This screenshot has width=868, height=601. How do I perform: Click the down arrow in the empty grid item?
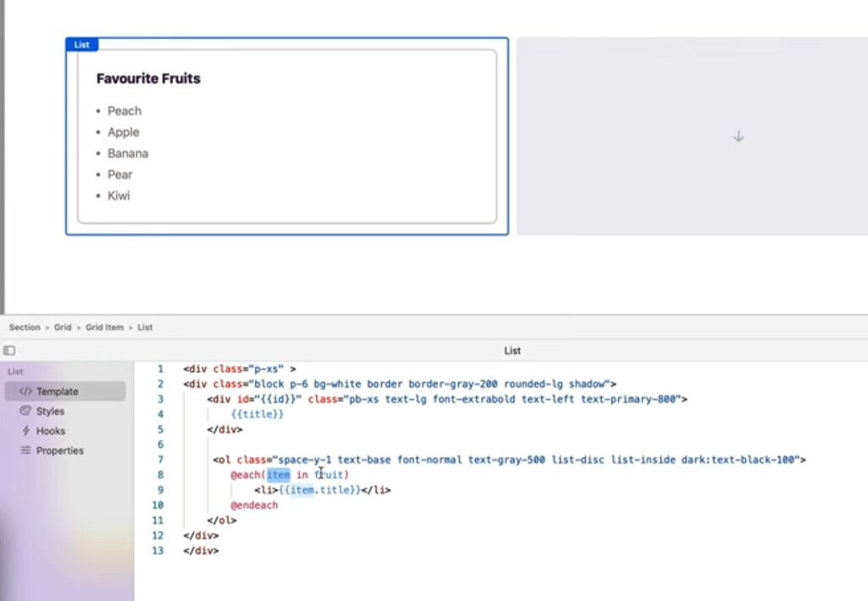tap(737, 136)
